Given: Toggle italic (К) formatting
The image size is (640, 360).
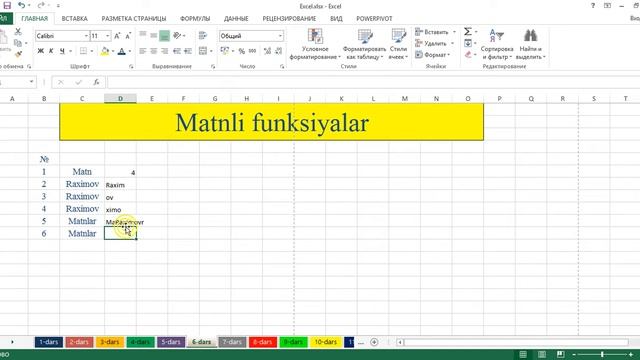Looking at the screenshot, I should [51, 51].
